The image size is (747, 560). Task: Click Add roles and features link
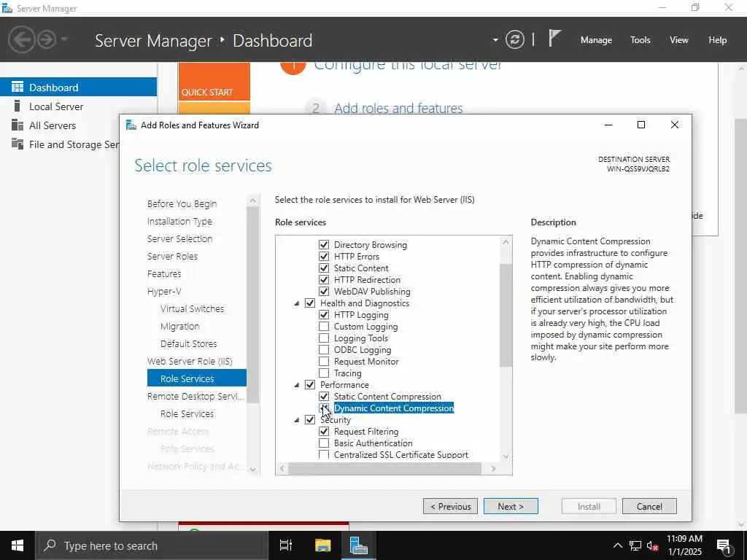pyautogui.click(x=398, y=108)
